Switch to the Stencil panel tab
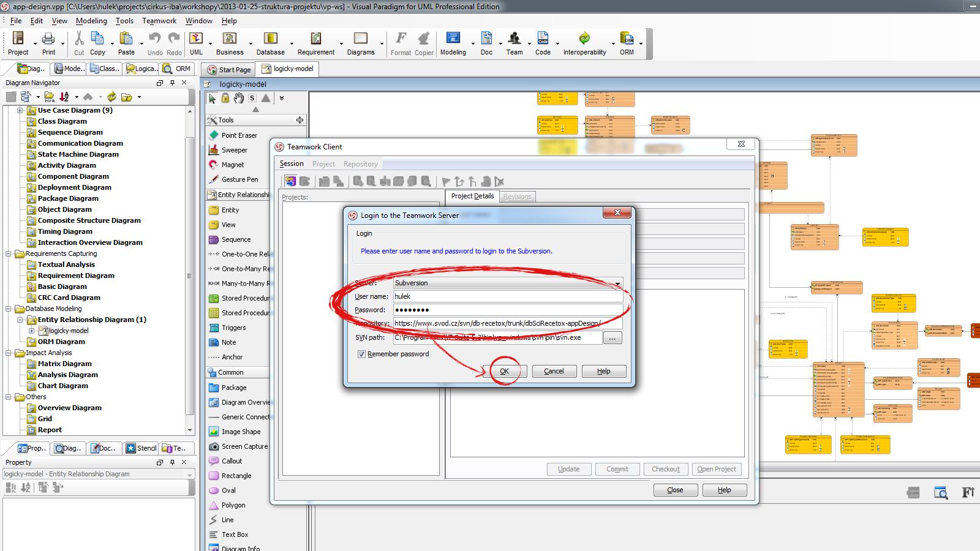 [141, 448]
